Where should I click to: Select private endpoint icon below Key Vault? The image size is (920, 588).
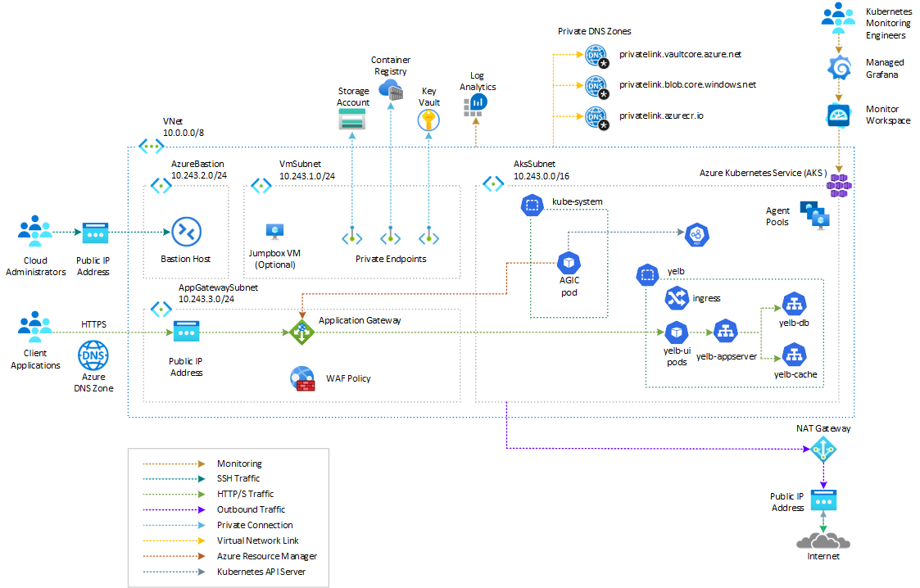[429, 236]
